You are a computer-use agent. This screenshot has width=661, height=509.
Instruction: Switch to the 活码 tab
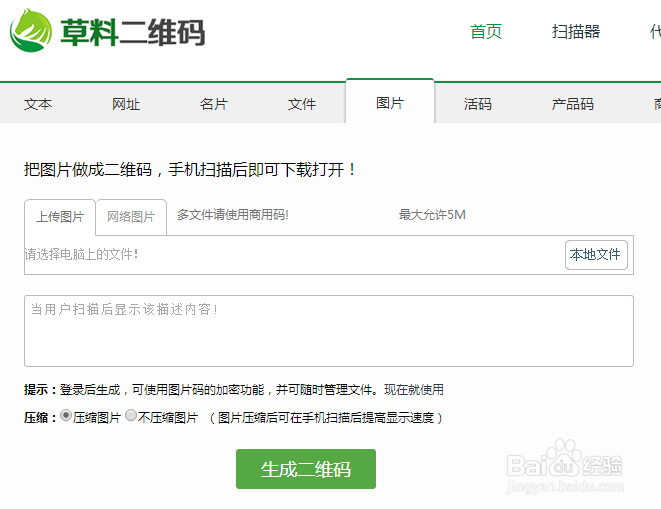click(x=478, y=104)
